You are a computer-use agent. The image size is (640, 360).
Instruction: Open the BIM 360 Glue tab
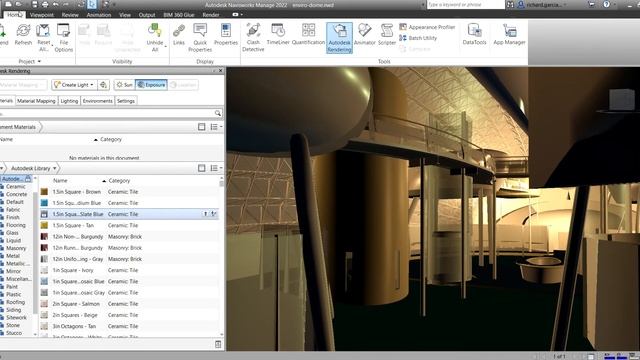[x=179, y=15]
